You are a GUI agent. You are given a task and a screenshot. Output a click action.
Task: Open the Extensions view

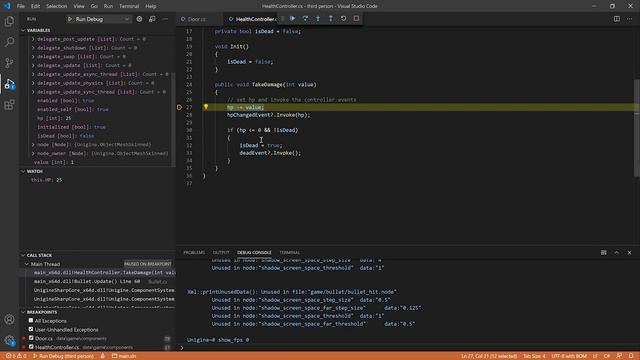pos(9,104)
